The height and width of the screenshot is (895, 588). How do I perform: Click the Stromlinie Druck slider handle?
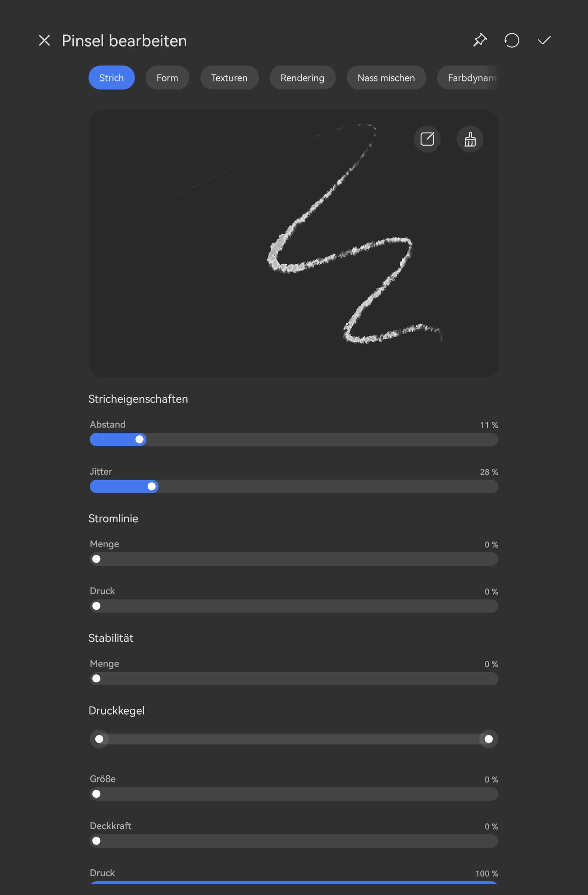coord(97,606)
